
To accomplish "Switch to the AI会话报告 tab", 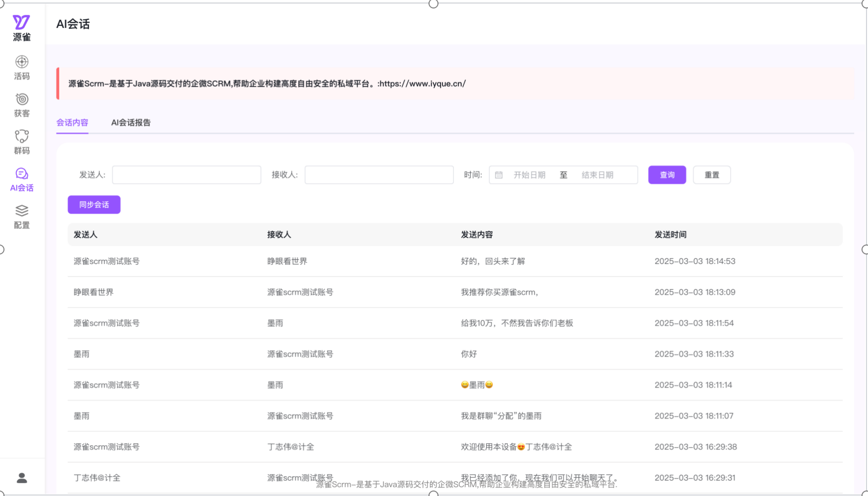I will [x=131, y=123].
